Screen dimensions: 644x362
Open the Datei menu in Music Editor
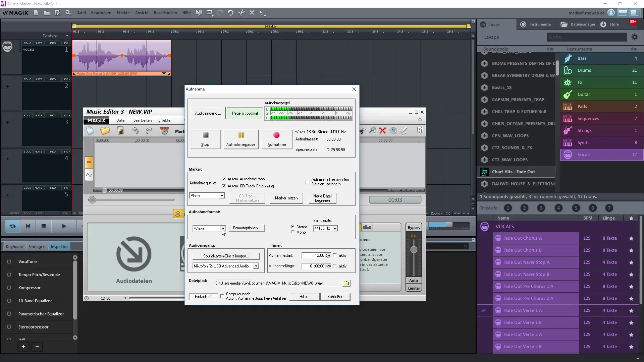[x=121, y=120]
